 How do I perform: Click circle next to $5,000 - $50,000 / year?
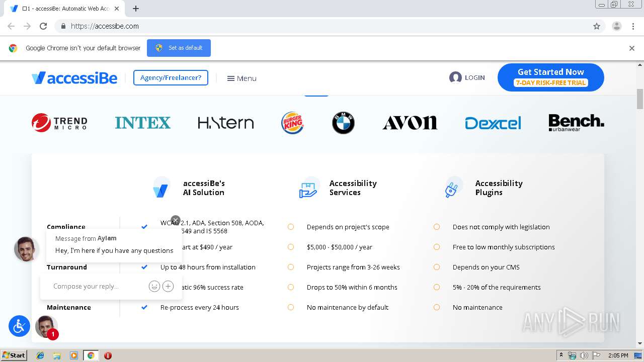[x=291, y=247]
